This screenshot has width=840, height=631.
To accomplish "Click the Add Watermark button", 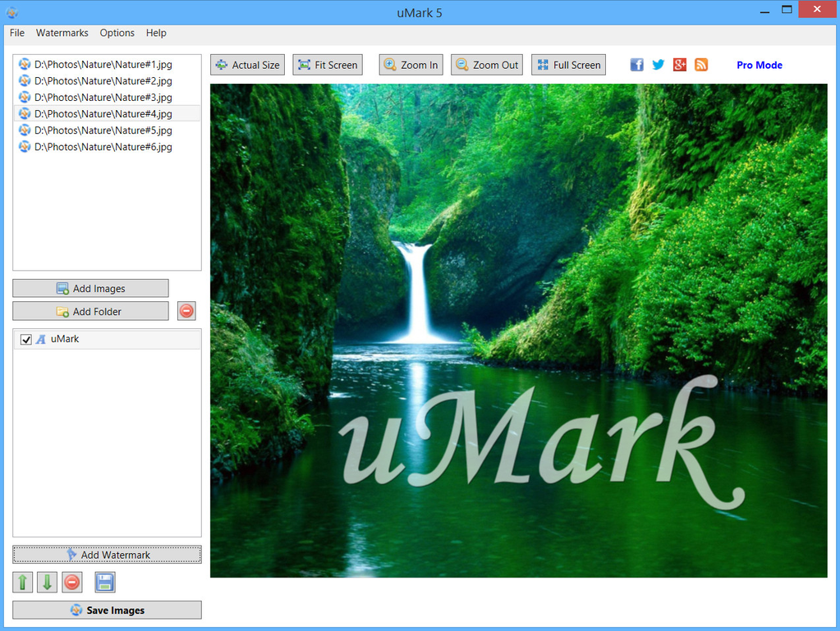I will [x=107, y=554].
